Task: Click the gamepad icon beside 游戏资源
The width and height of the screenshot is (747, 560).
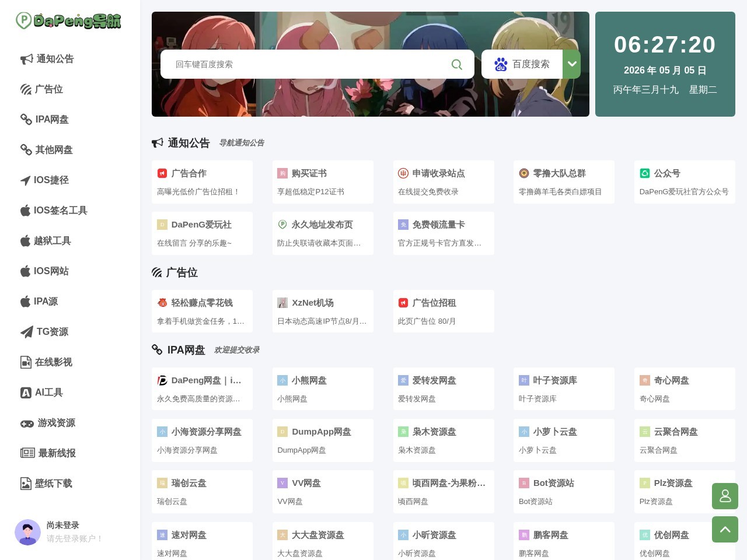Action: click(27, 423)
